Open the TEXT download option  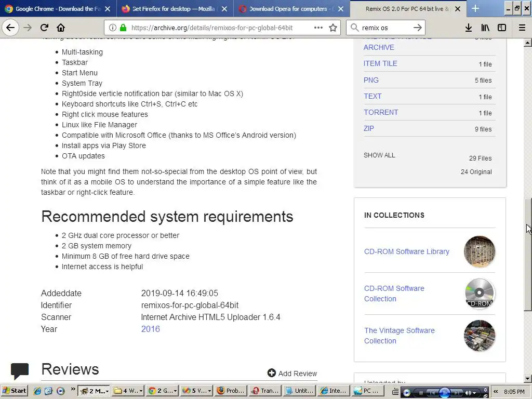coord(373,96)
